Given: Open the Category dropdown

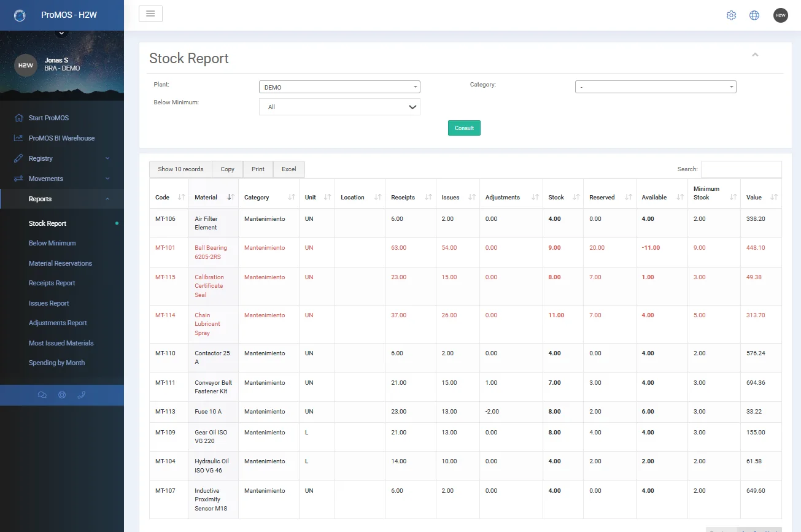Looking at the screenshot, I should [656, 87].
